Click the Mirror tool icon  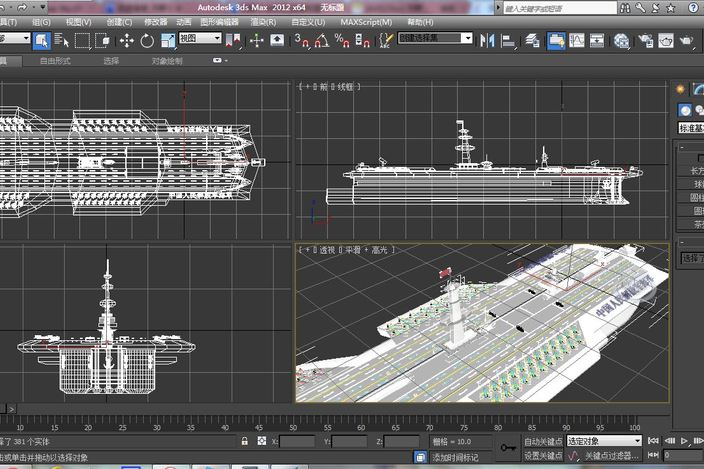[488, 40]
